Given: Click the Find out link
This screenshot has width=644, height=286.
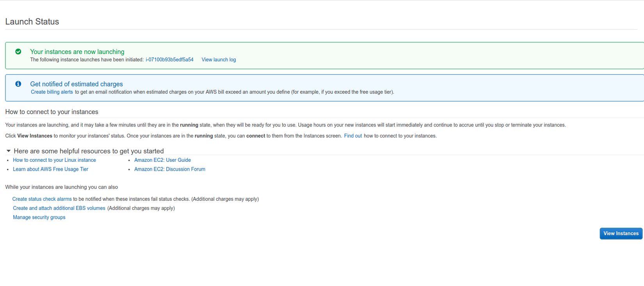Looking at the screenshot, I should 353,136.
